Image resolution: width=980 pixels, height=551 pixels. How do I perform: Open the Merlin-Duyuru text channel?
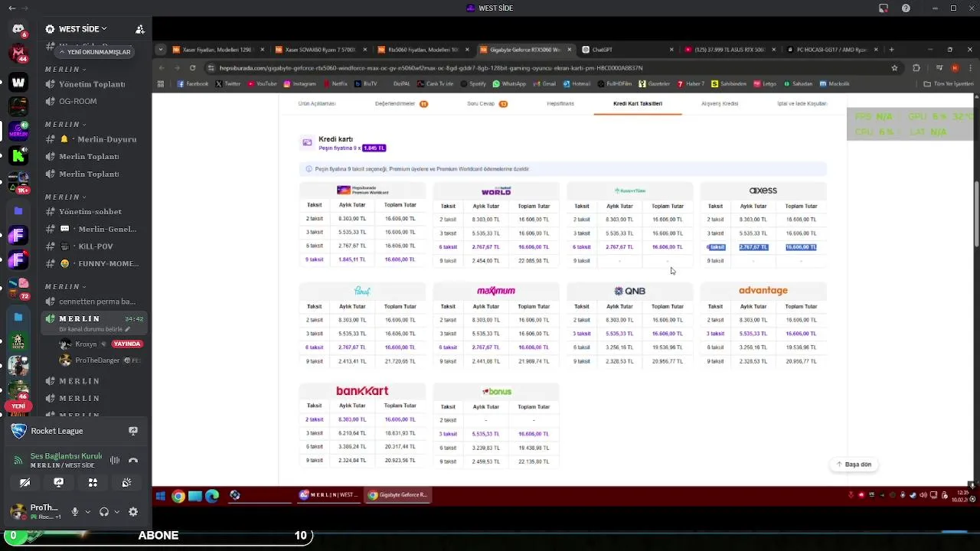(92, 139)
